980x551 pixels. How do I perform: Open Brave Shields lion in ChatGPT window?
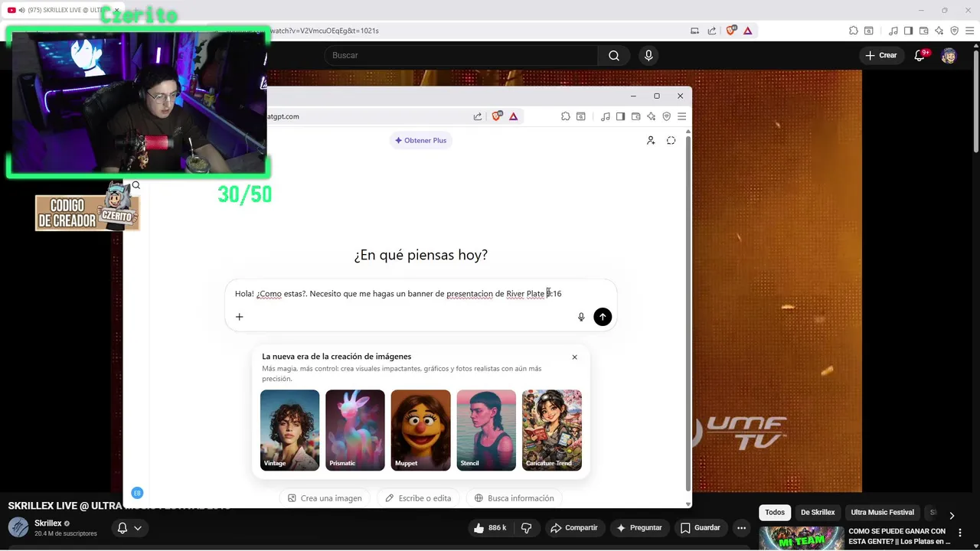497,116
